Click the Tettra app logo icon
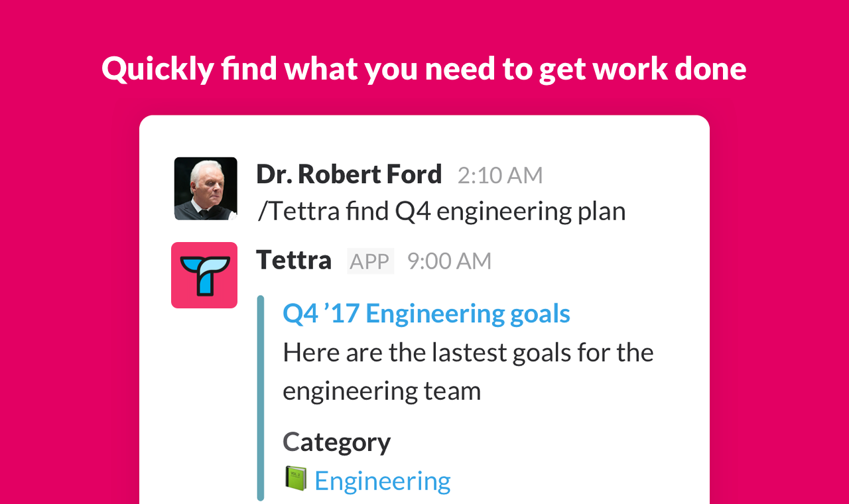This screenshot has height=504, width=849. point(204,275)
